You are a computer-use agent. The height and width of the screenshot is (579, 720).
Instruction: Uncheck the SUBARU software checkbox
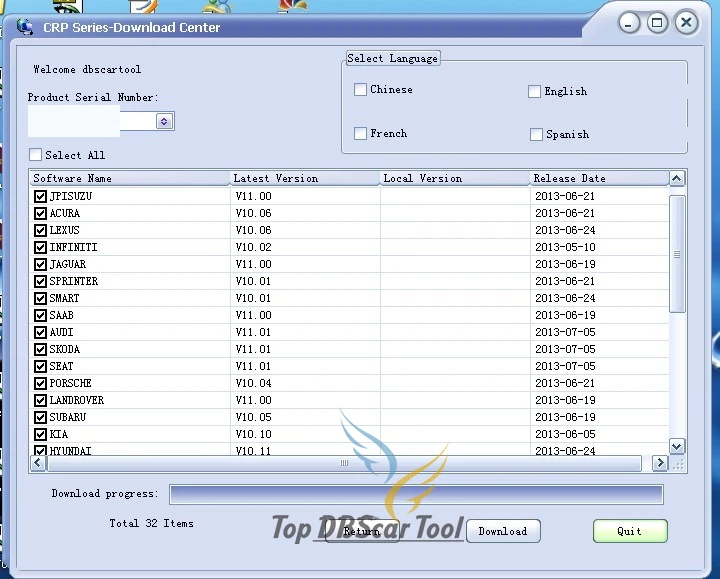point(40,417)
